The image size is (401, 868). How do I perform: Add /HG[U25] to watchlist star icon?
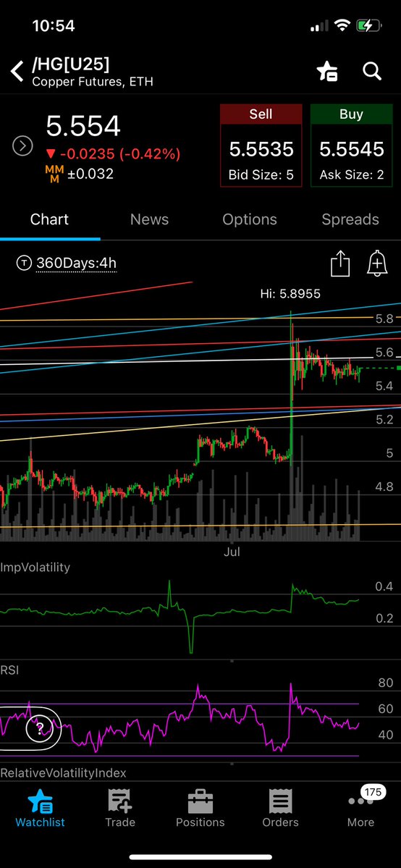coord(327,71)
